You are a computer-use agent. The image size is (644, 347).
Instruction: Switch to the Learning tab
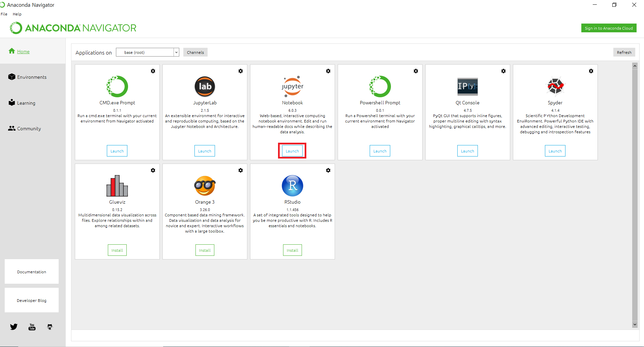(22, 103)
